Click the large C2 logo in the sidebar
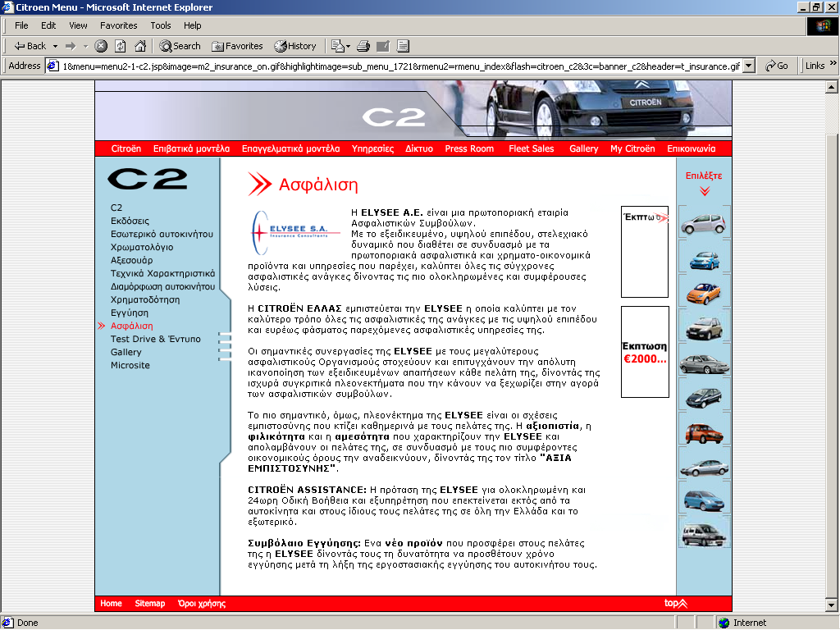This screenshot has height=630, width=840. pos(148,179)
